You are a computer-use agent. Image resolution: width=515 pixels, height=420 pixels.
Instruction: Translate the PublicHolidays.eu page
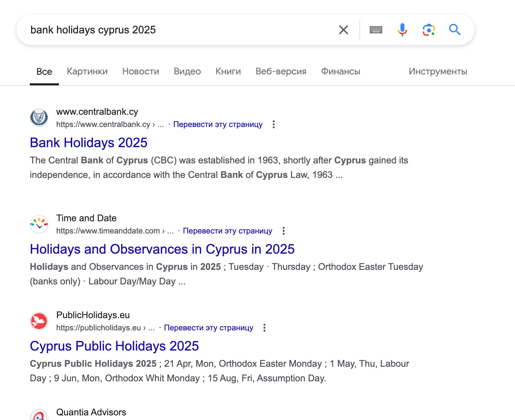209,328
